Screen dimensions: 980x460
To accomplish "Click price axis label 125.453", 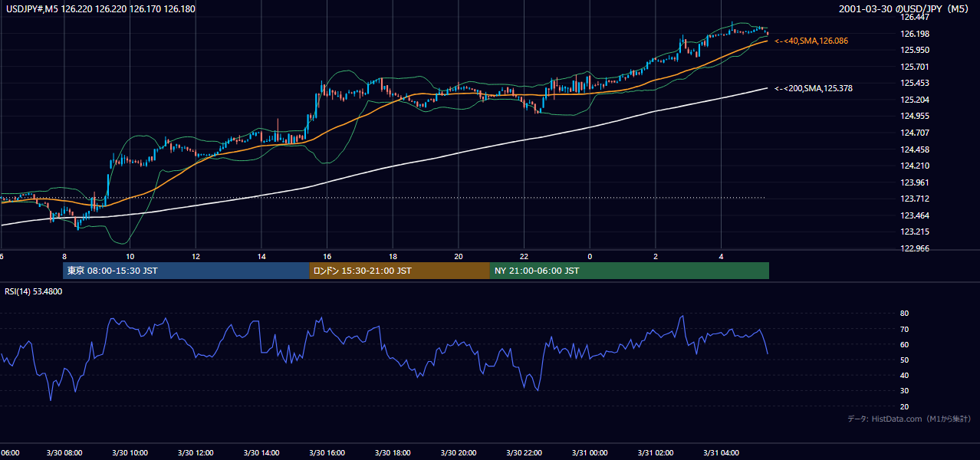I will (x=915, y=83).
